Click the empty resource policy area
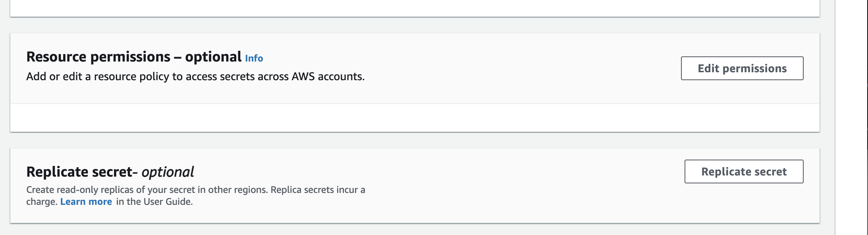The width and height of the screenshot is (868, 235). point(415,118)
